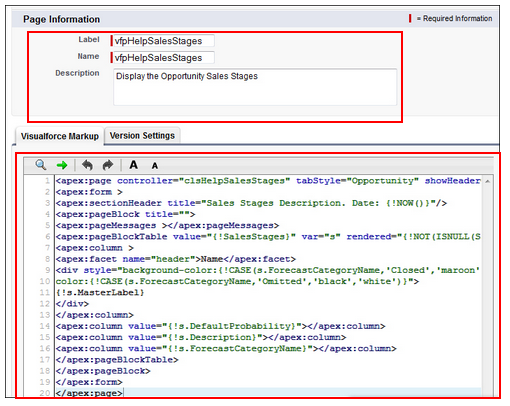Viewport: 510px width, 406px height.
Task: Click the magnifier search icon
Action: (x=41, y=165)
